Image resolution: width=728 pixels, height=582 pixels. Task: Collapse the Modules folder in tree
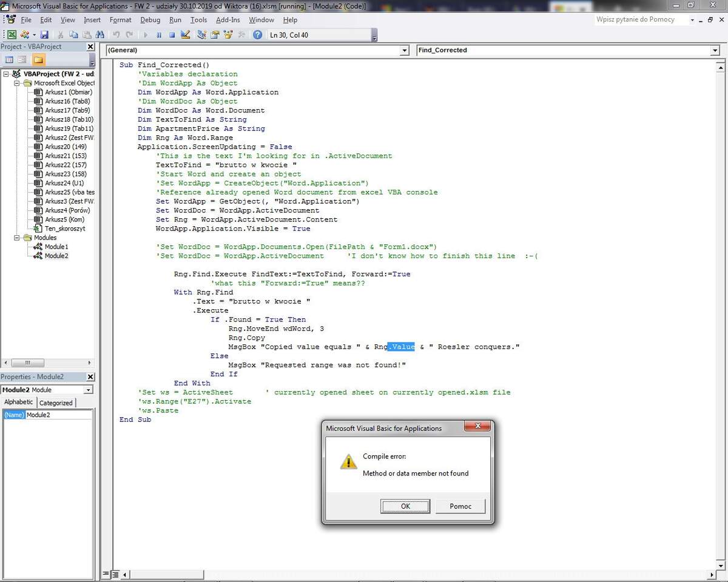tap(16, 238)
